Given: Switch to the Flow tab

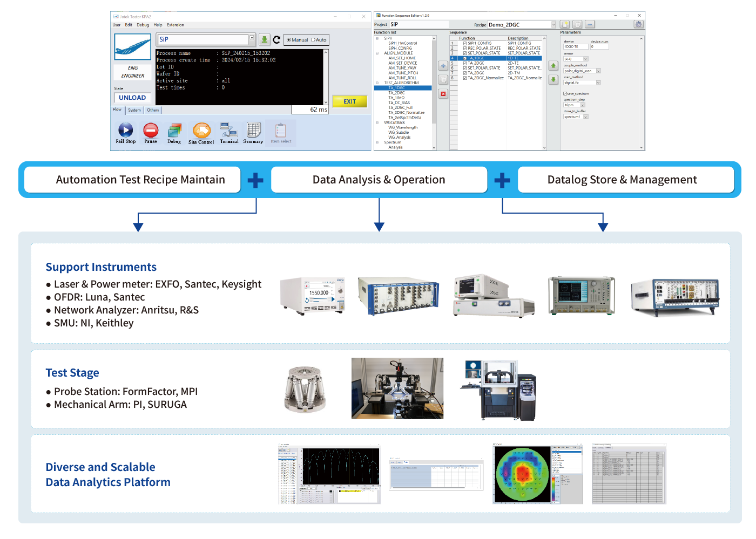Looking at the screenshot, I should point(118,110).
